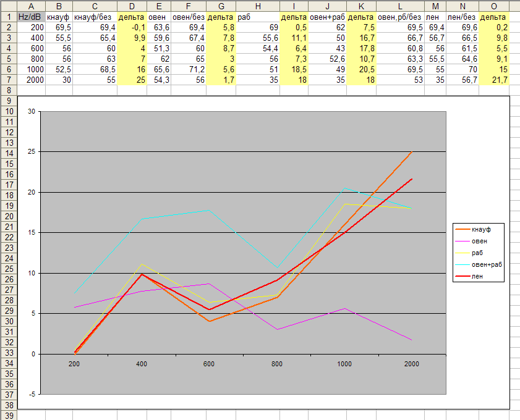Image resolution: width=520 pixels, height=420 pixels.
Task: Select cell L1 labeled овен,рб/без
Action: [400, 17]
